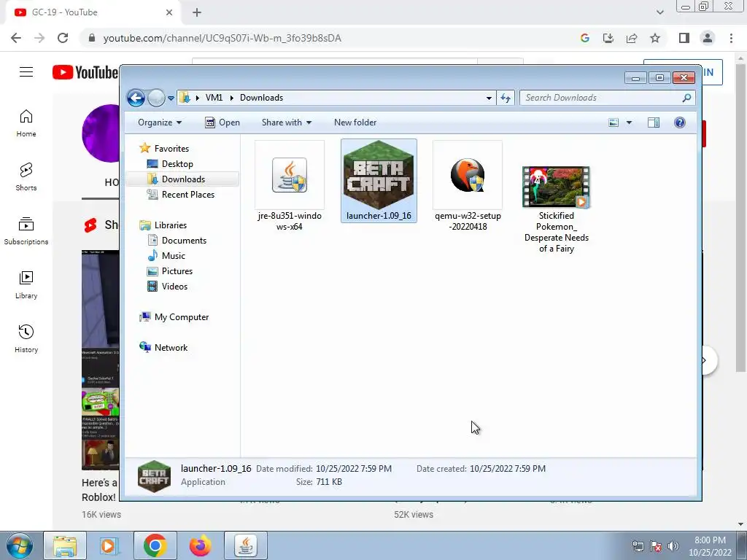
Task: Click the Betacraft icon in details pane
Action: point(155,476)
